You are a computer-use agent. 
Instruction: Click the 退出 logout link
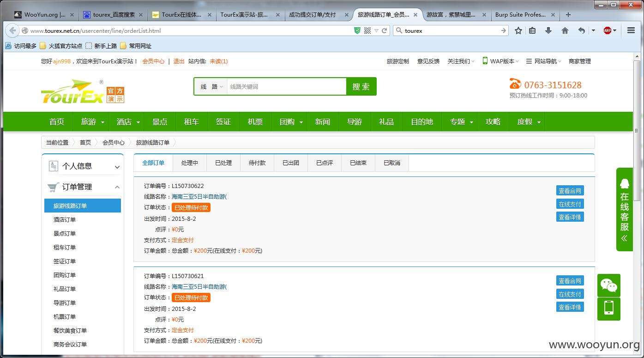179,61
